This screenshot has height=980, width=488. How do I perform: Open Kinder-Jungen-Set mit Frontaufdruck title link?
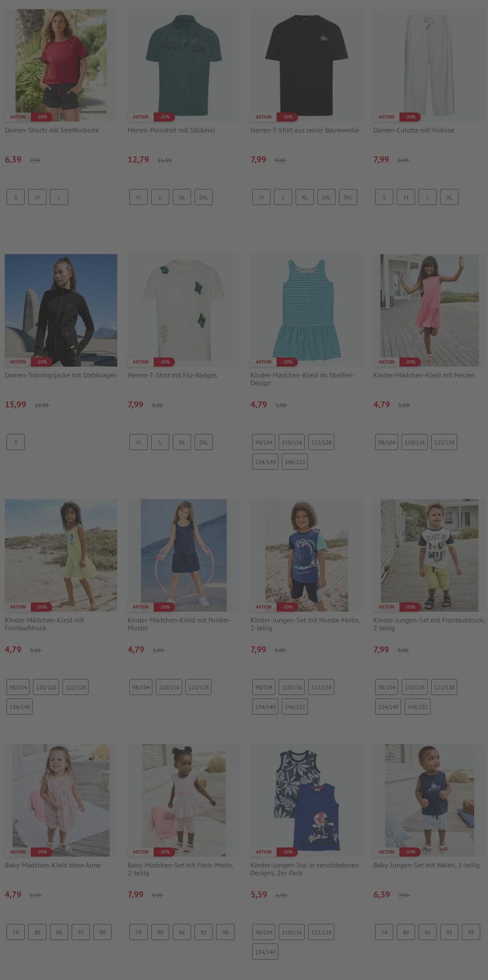click(x=429, y=624)
